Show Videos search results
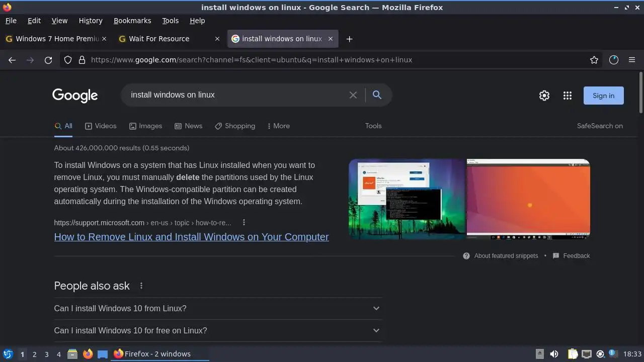644x362 pixels. [101, 126]
